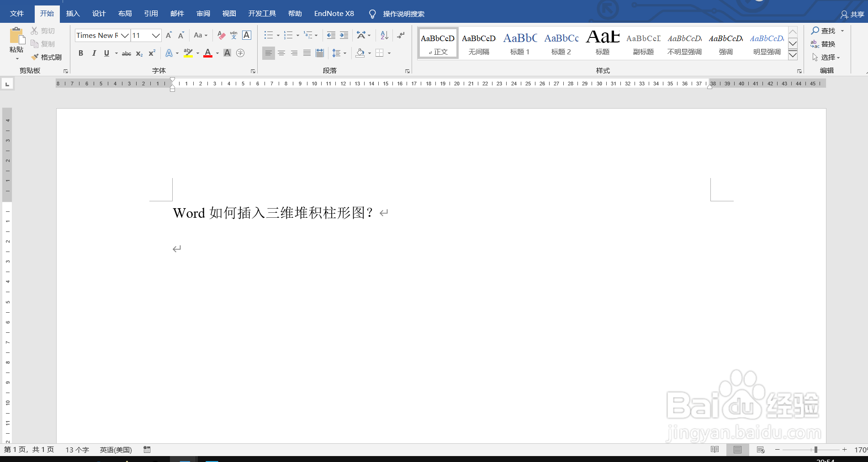Click the word count in the status bar
The image size is (868, 462).
78,450
